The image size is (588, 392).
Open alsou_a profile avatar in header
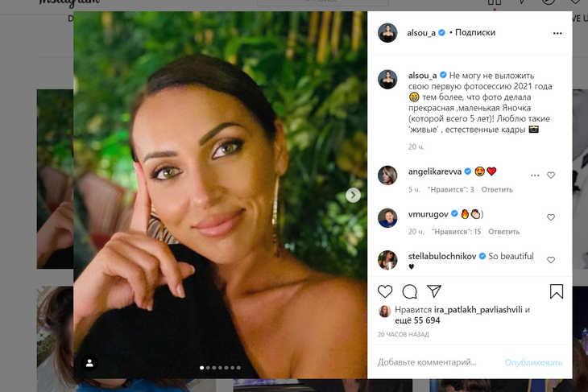(387, 33)
